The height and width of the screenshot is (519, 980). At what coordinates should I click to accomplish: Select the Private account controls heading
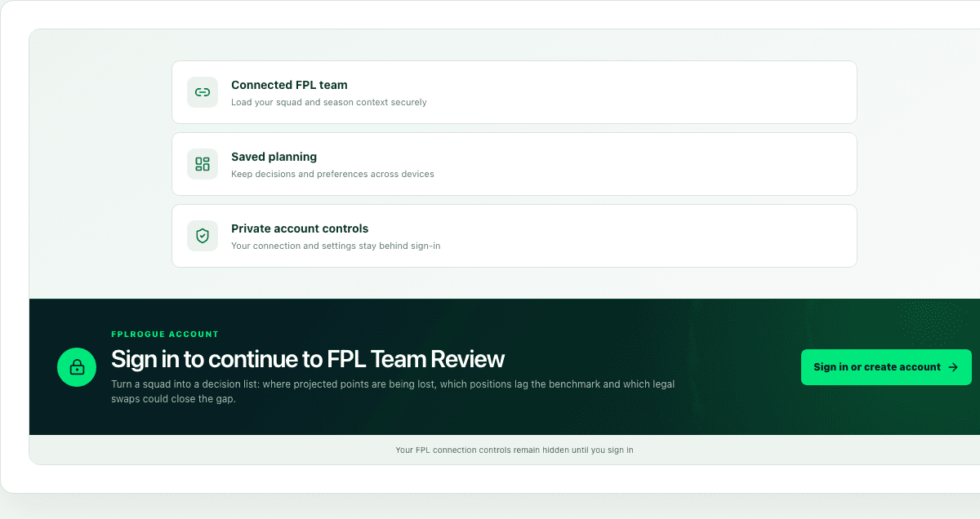click(300, 228)
